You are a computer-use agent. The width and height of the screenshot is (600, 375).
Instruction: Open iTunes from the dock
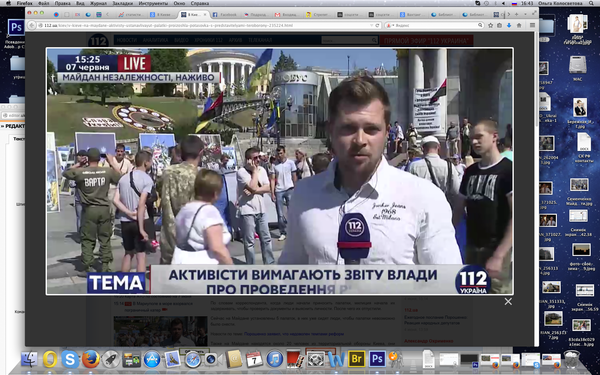(274, 359)
